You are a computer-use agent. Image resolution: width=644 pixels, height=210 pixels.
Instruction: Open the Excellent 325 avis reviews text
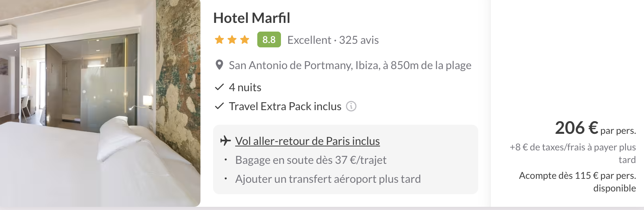(333, 40)
